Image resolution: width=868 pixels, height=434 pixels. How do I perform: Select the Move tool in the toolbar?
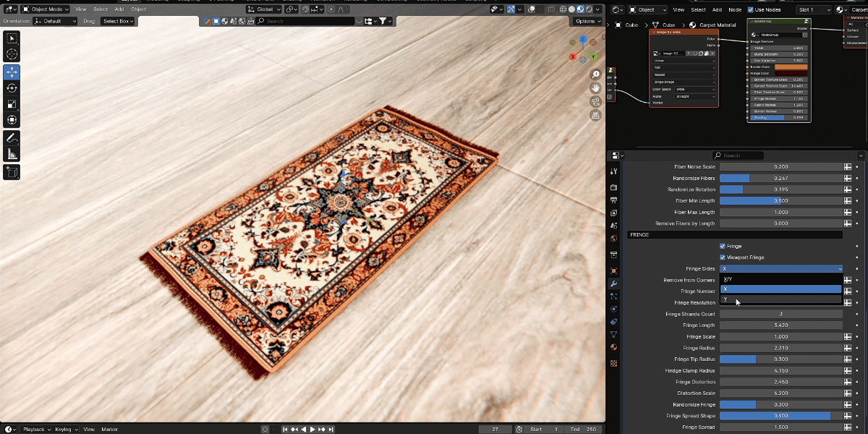pyautogui.click(x=12, y=72)
